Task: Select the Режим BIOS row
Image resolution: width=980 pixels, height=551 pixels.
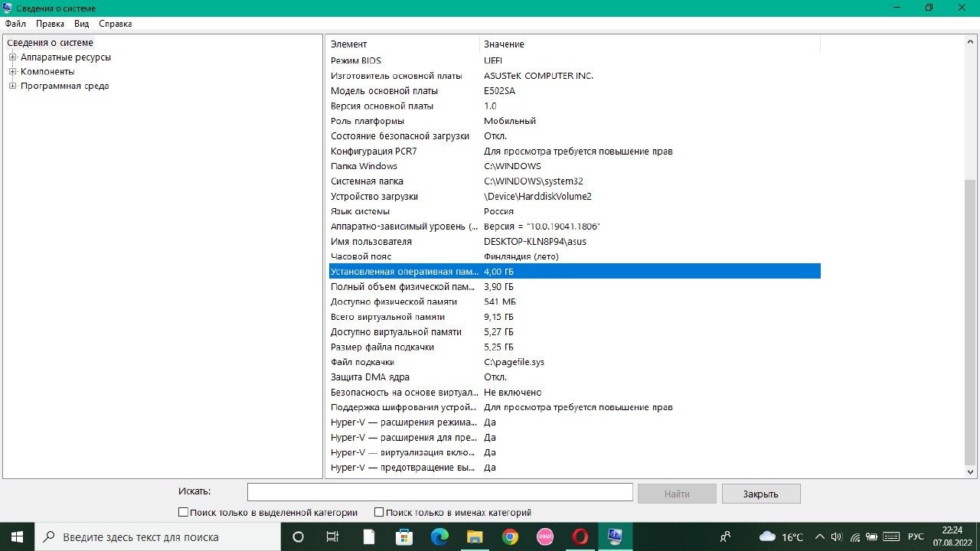Action: [x=574, y=60]
